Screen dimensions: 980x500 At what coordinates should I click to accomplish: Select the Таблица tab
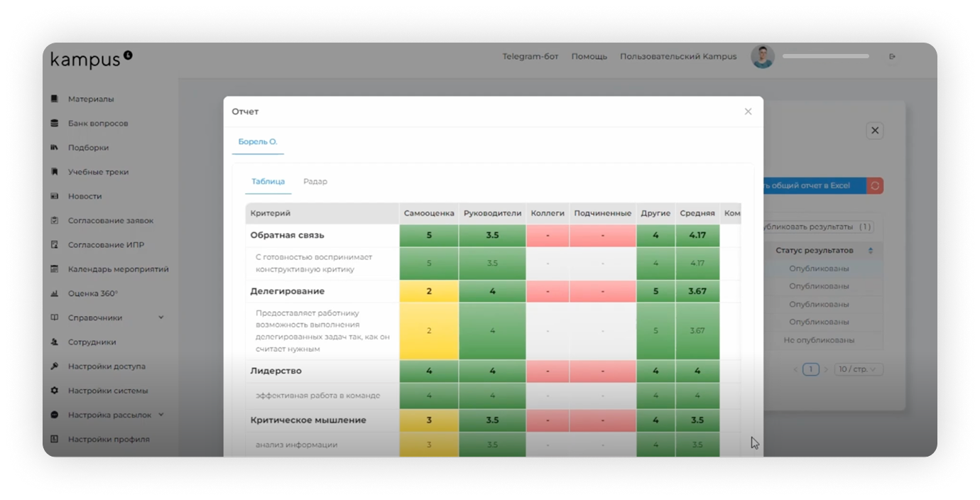(268, 182)
